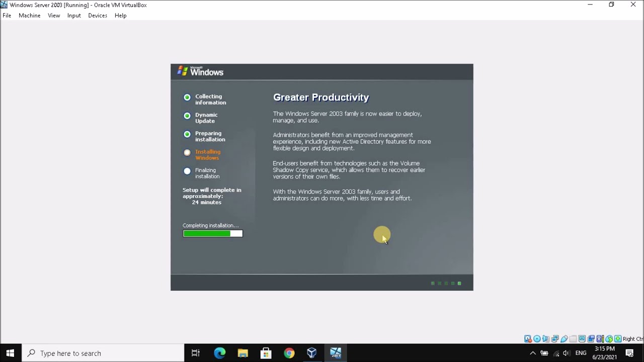Click the VirtualBox icon in title bar

coord(4,5)
